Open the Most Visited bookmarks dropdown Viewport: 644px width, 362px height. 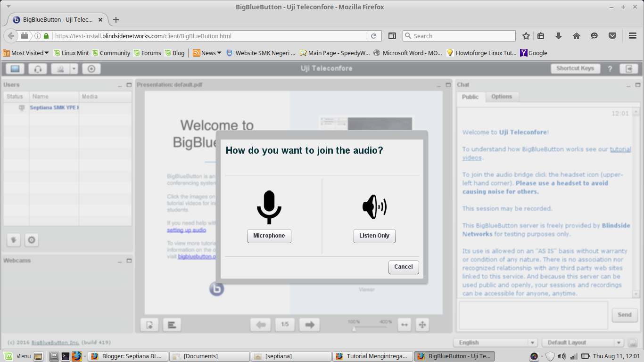click(26, 53)
